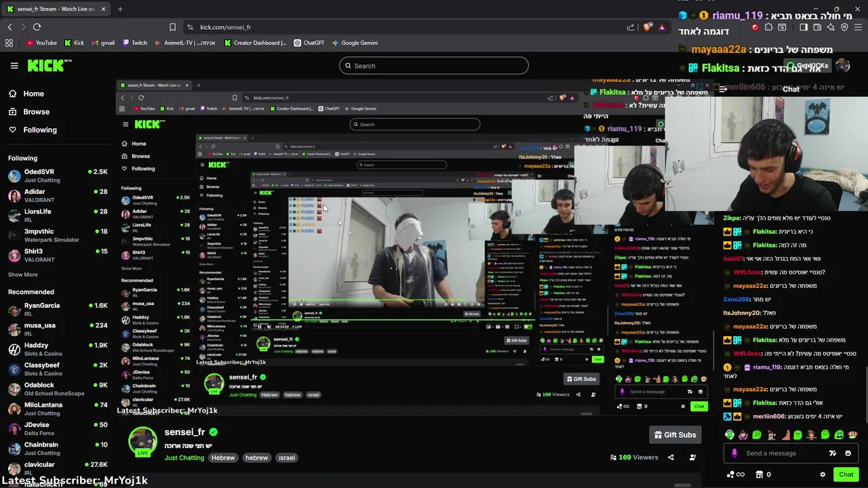Screen dimensions: 868x488
Task: Open Odablock in the Recommended list
Action: pyautogui.click(x=58, y=388)
